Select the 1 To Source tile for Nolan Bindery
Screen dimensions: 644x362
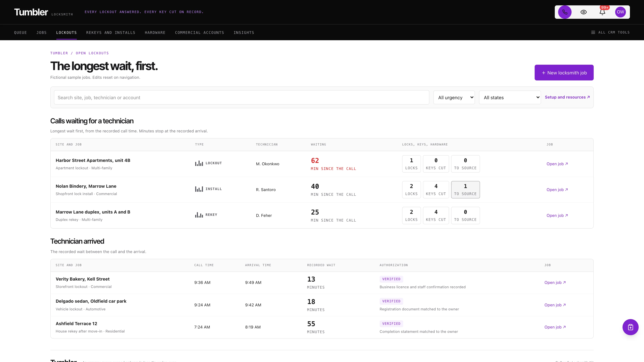tap(465, 190)
